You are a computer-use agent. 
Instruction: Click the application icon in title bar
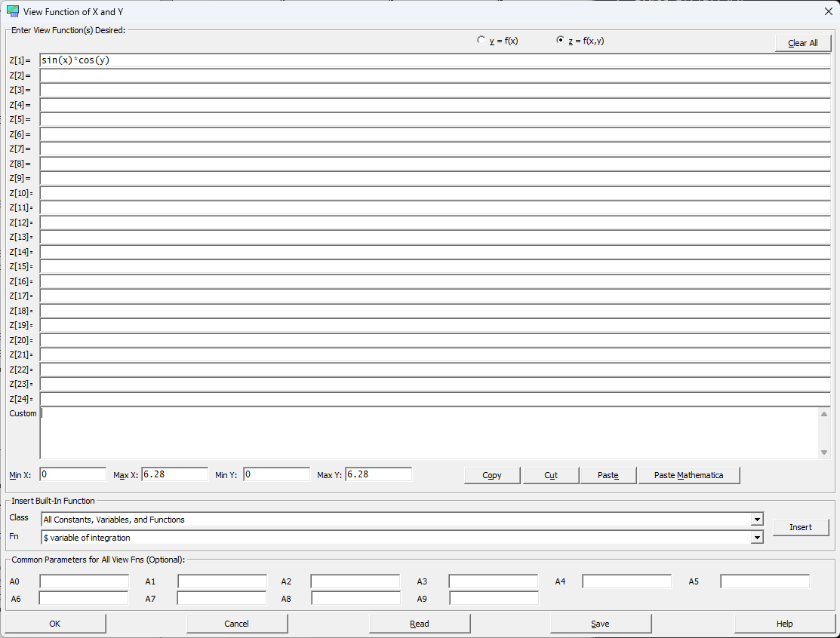point(12,11)
